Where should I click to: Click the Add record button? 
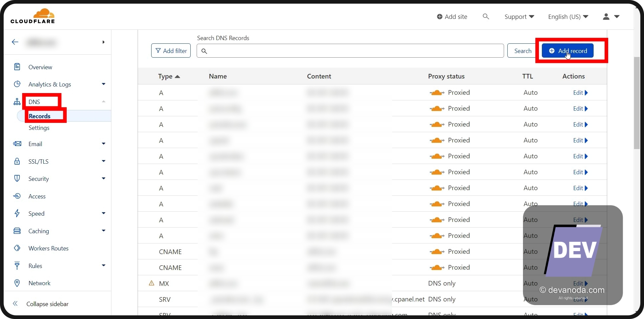[568, 51]
